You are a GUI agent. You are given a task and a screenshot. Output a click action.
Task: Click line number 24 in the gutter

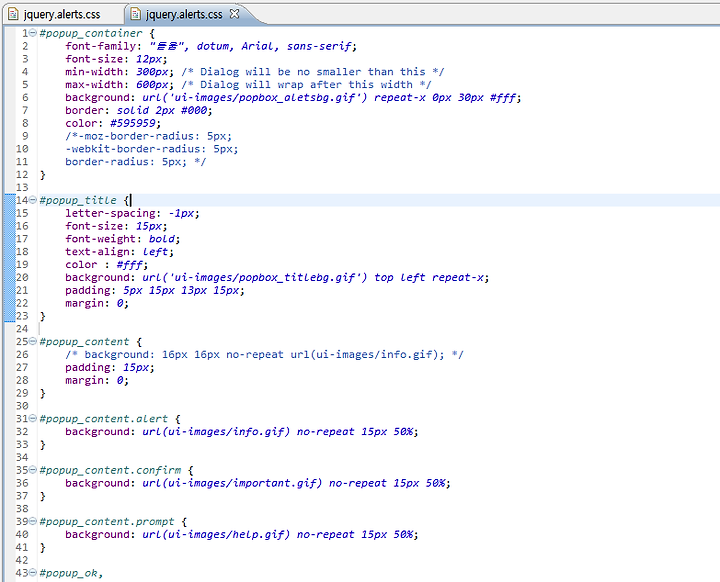(22, 329)
